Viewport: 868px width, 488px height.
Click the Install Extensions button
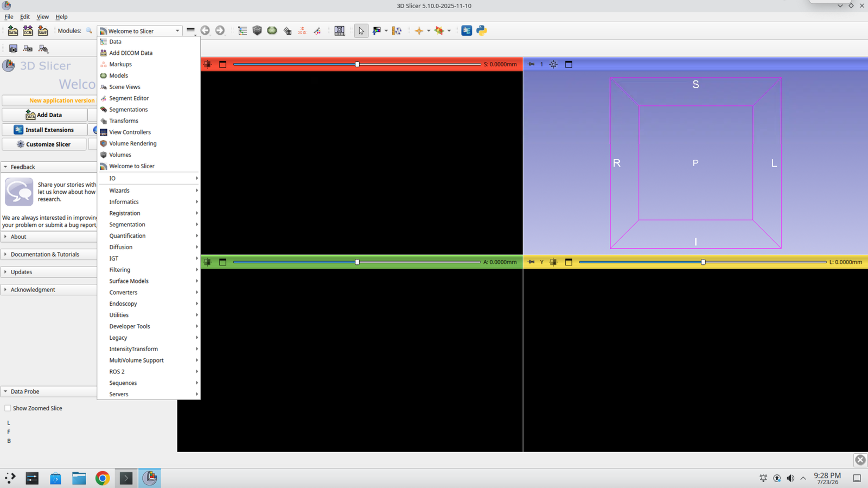(44, 130)
